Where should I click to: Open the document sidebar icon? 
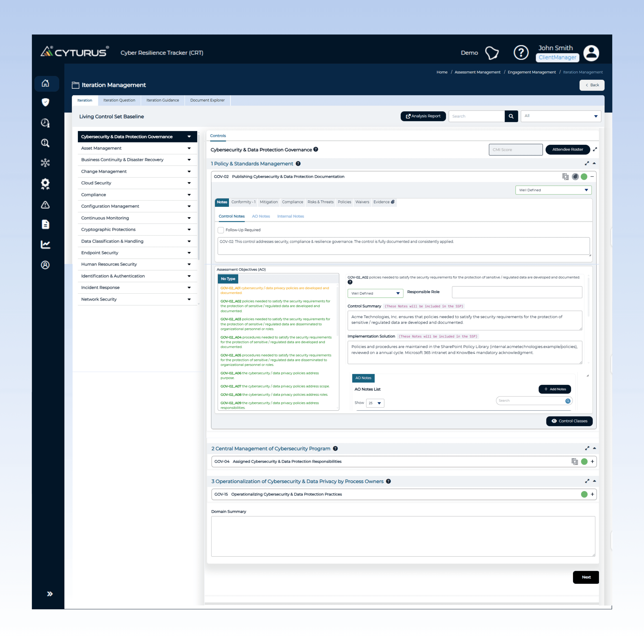point(45,224)
